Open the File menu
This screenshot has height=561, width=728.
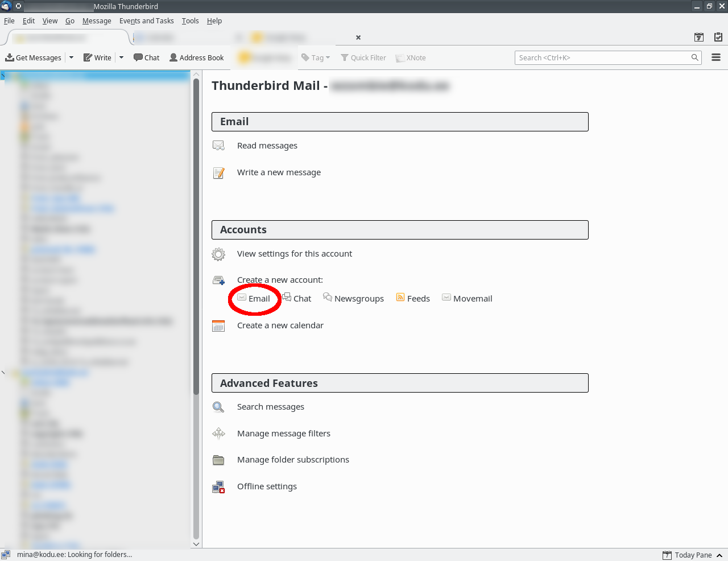(x=9, y=21)
